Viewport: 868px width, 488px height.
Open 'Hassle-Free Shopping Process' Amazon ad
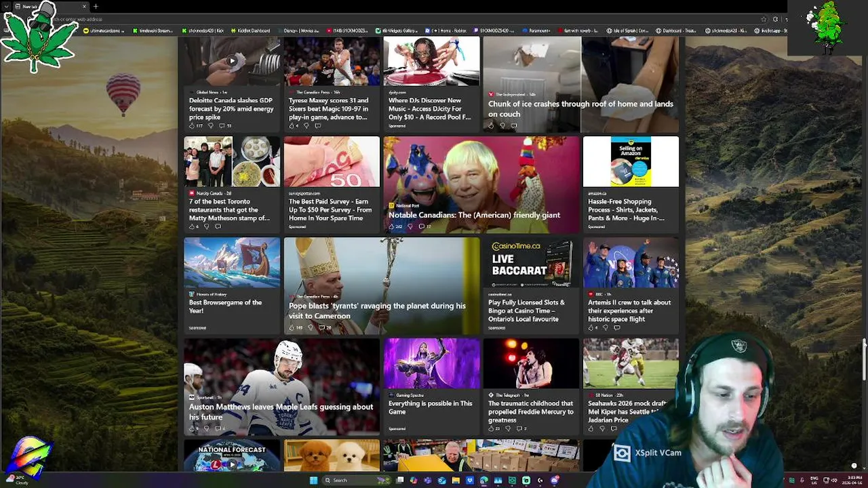(x=626, y=209)
